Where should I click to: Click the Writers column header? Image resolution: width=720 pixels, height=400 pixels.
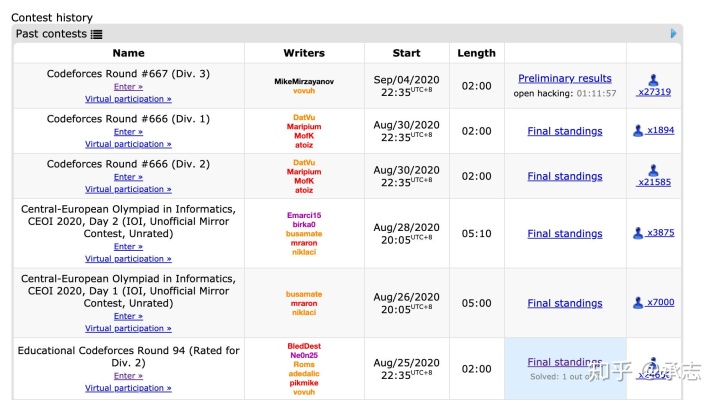point(304,53)
